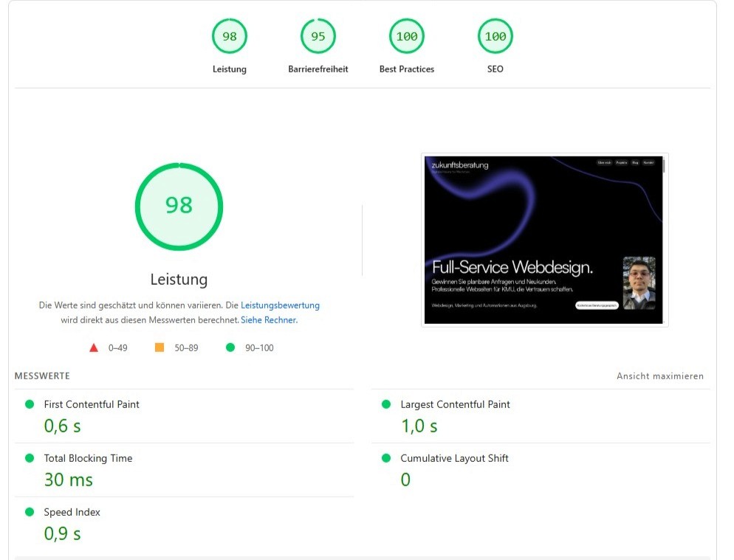This screenshot has width=734, height=560.
Task: Click the green dot beside Speed Index
Action: 29,512
